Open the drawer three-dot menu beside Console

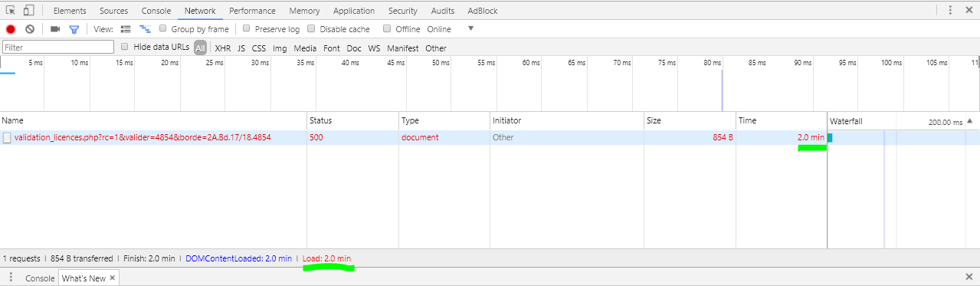point(11,278)
